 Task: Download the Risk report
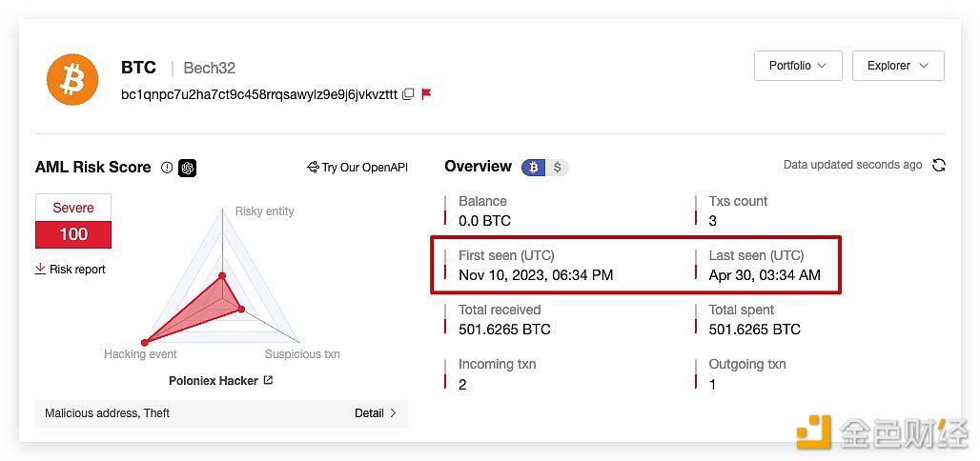click(71, 270)
